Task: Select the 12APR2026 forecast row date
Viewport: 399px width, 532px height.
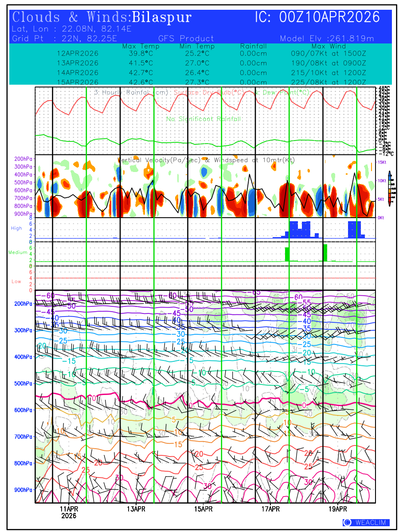Action: tap(78, 53)
